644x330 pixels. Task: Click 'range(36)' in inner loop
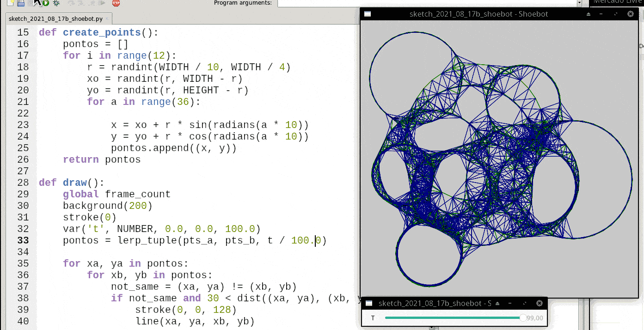(168, 102)
